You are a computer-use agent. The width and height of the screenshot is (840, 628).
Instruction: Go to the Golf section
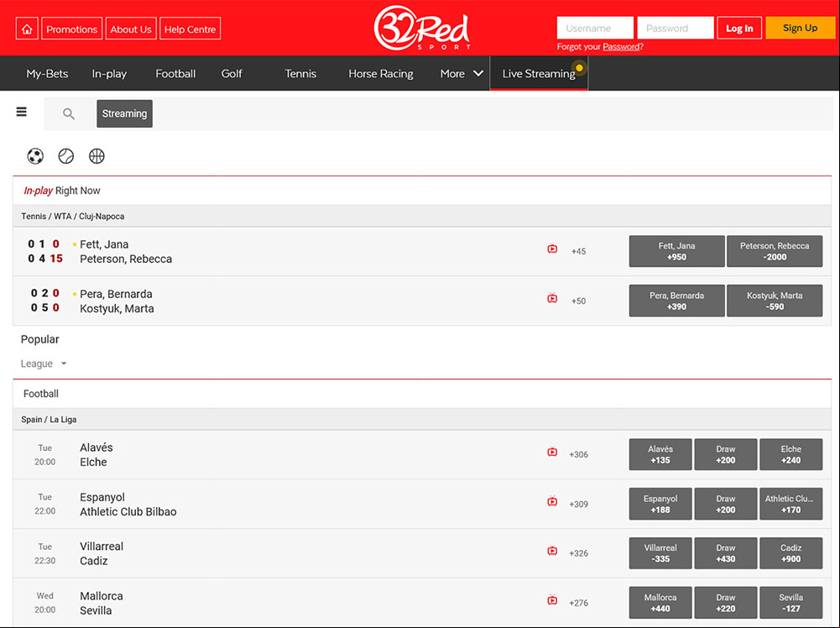click(232, 73)
